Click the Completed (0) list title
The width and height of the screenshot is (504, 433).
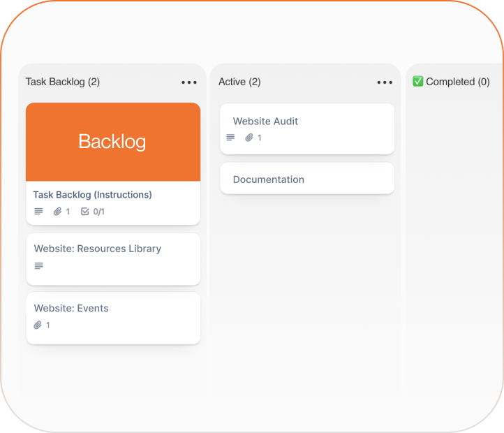(458, 82)
